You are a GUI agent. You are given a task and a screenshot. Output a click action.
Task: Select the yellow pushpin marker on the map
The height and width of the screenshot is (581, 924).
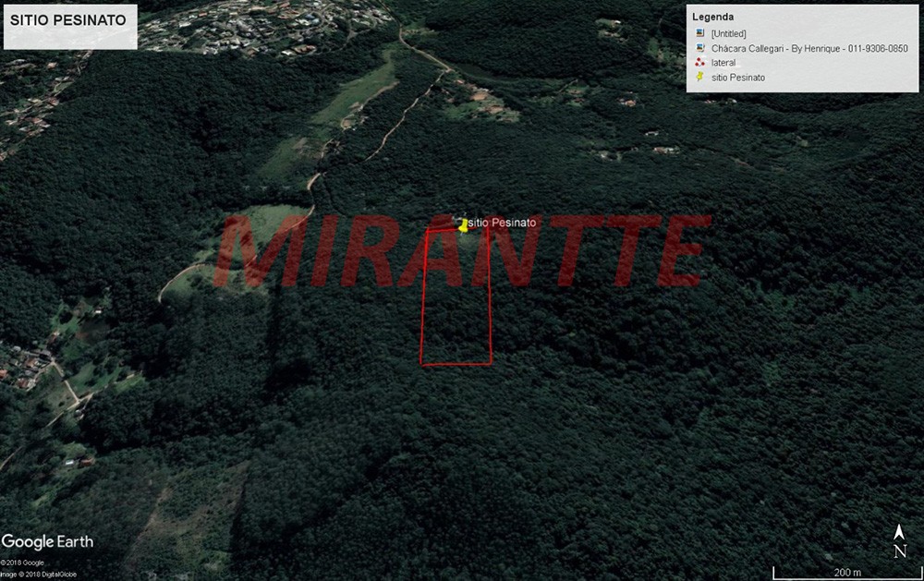[463, 225]
